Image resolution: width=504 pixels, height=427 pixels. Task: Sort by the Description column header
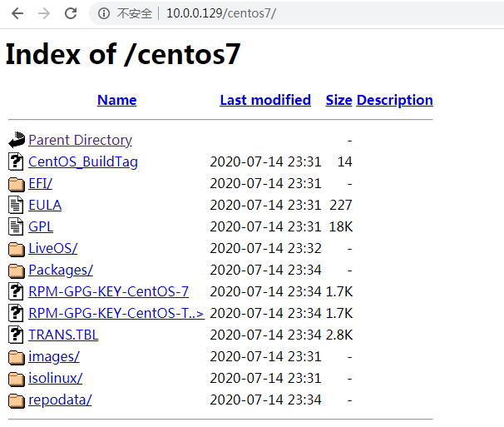pyautogui.click(x=394, y=100)
